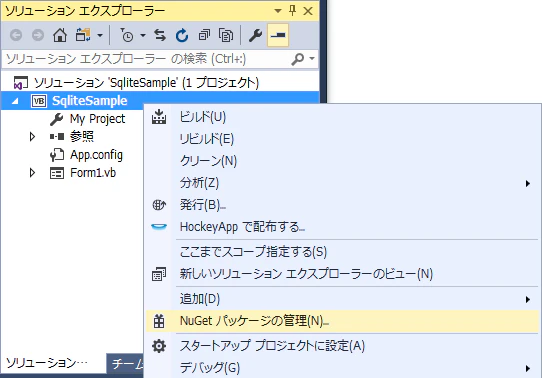Click wrench icon beside My Project

pos(56,119)
